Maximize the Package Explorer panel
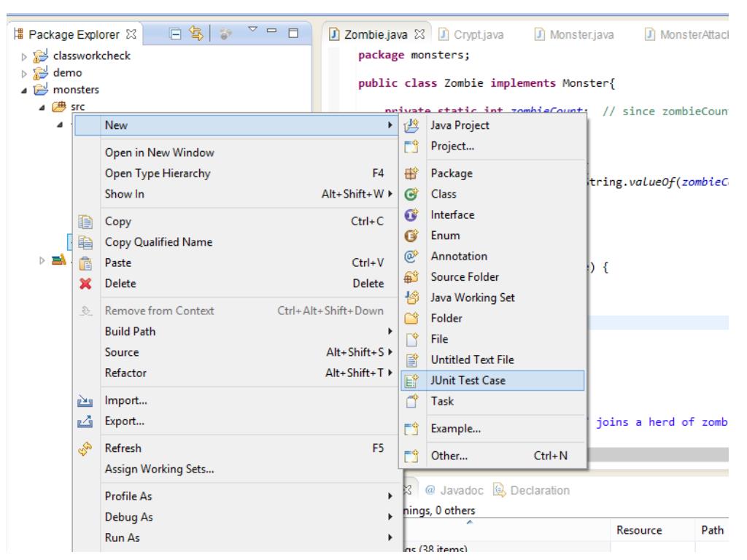Screen dimensions: 747x560 coord(293,33)
